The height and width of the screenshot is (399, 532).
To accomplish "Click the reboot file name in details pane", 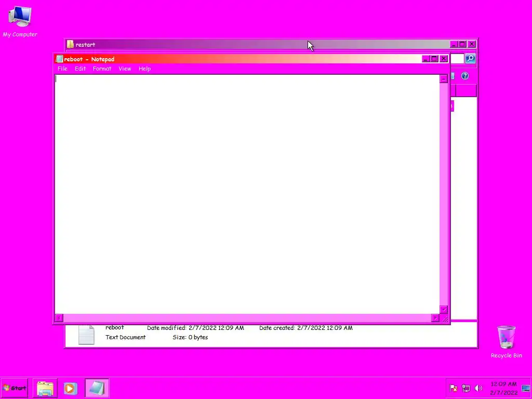I will pos(115,327).
